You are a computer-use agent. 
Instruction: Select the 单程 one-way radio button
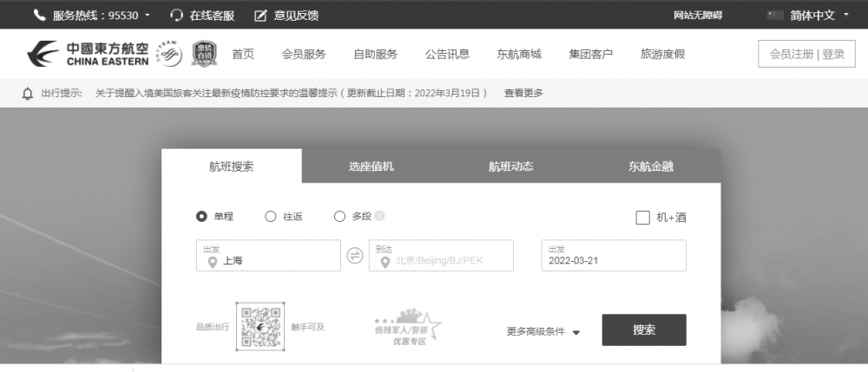201,217
